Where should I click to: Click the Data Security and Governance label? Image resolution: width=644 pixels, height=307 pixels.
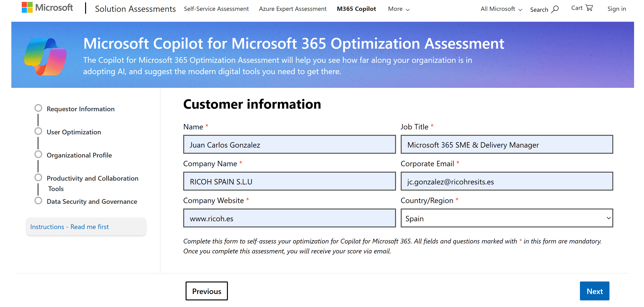click(x=92, y=202)
